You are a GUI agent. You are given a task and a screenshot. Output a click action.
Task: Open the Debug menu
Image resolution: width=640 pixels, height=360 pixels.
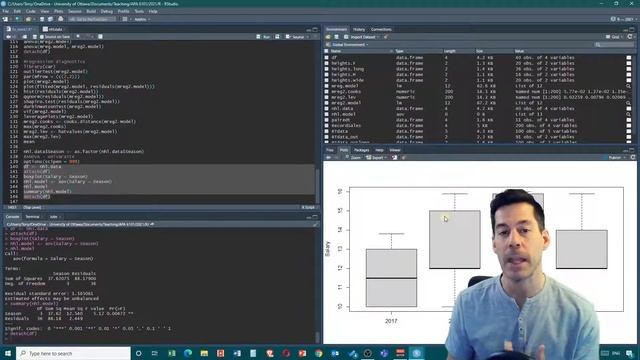point(107,11)
